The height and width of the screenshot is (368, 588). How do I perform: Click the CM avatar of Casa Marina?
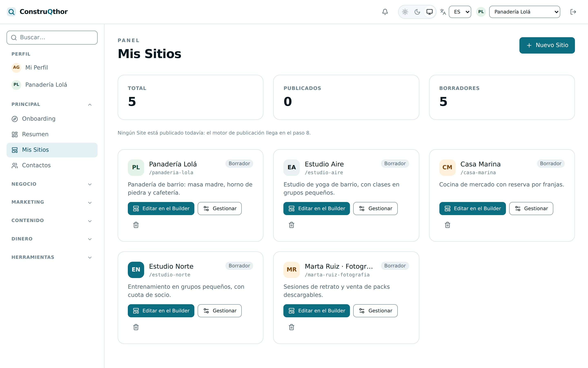pos(447,167)
